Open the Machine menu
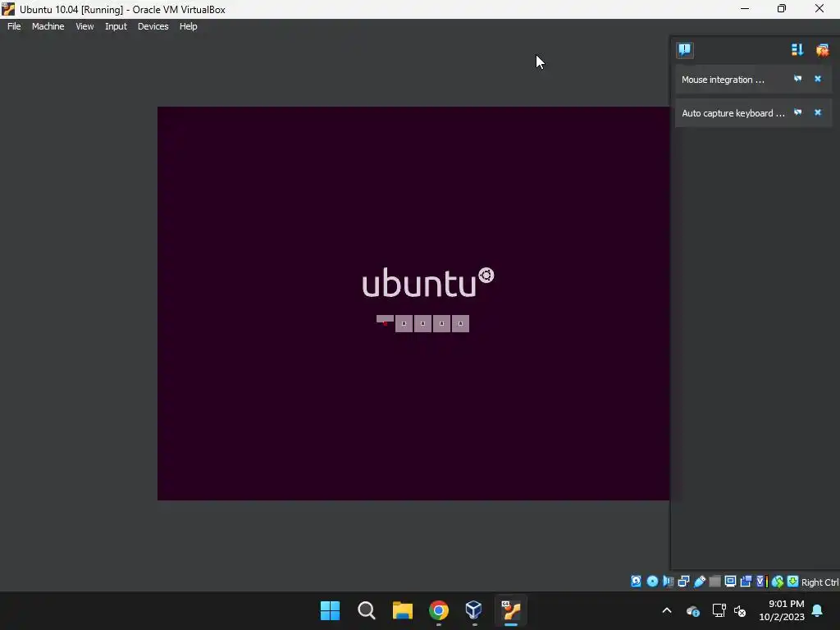This screenshot has height=630, width=840. pos(48,26)
